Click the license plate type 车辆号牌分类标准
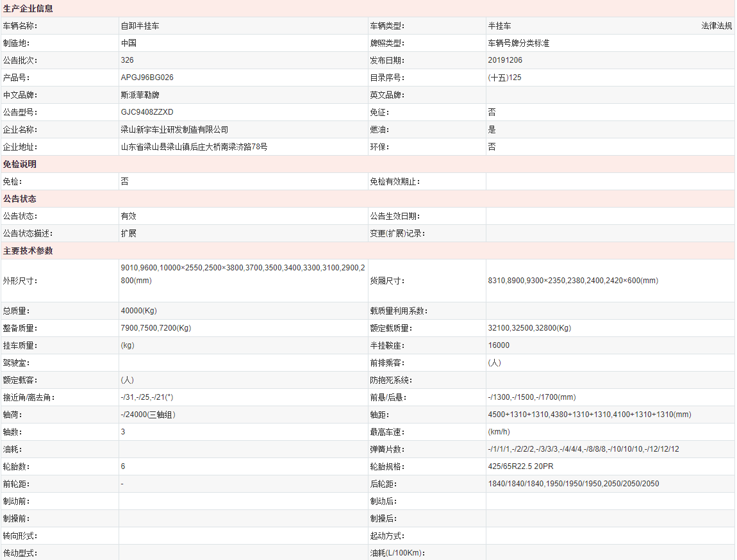Viewport: 737px width, 560px height. click(x=518, y=43)
